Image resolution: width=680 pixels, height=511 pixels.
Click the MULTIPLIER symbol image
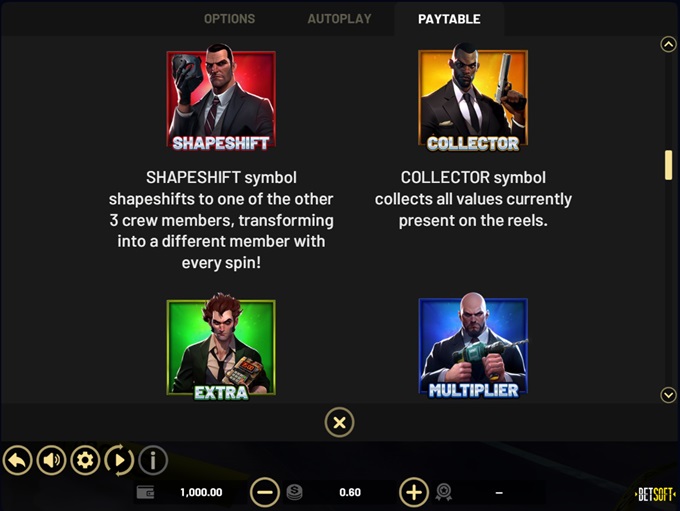(473, 346)
